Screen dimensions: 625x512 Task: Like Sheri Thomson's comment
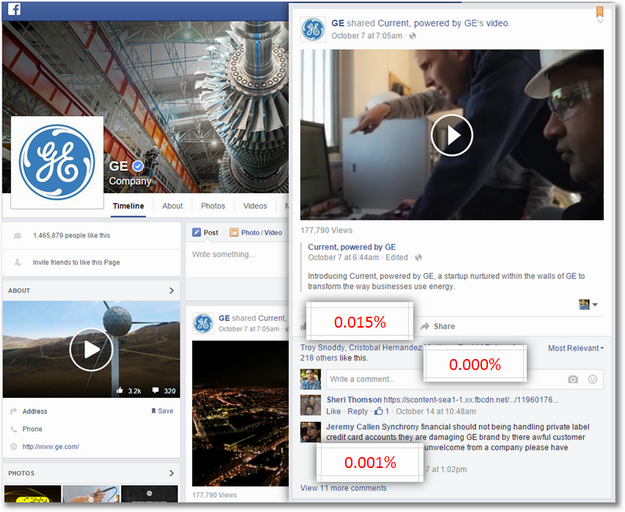333,411
